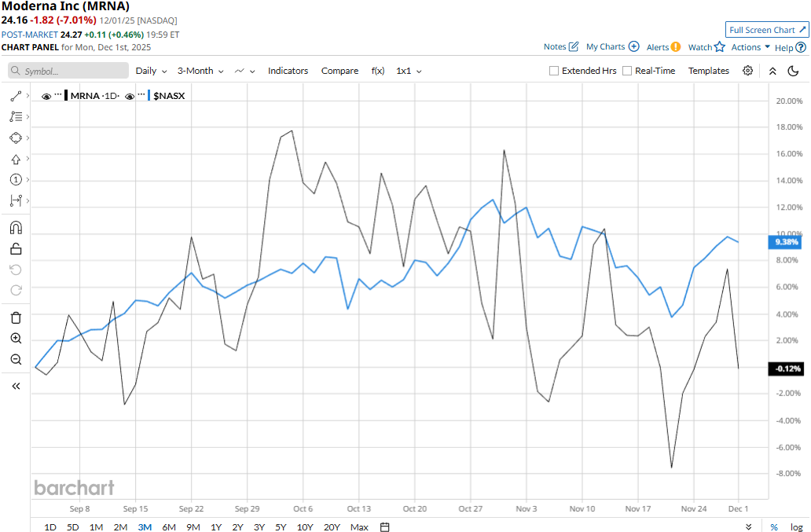Click the blue $NASX color swatch
The image size is (811, 532).
tap(149, 96)
